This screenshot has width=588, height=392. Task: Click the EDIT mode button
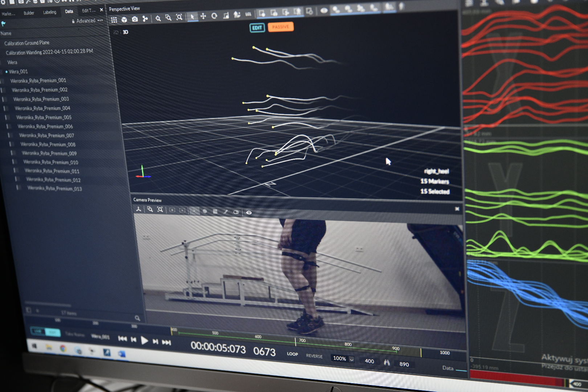(257, 28)
